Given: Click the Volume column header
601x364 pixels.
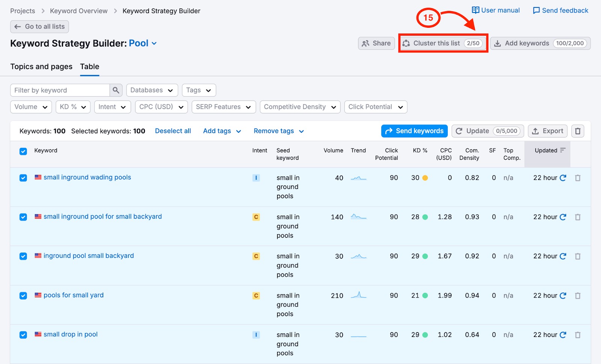Looking at the screenshot, I should (x=334, y=150).
